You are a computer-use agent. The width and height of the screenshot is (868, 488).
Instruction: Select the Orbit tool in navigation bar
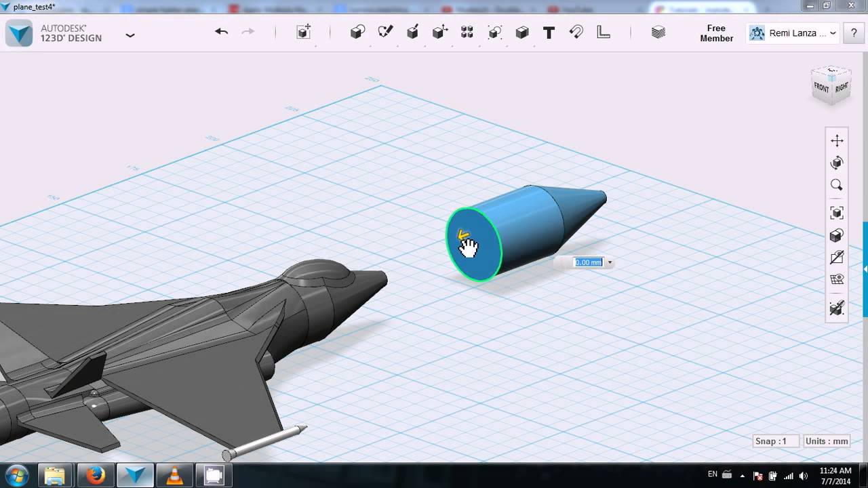tap(837, 163)
